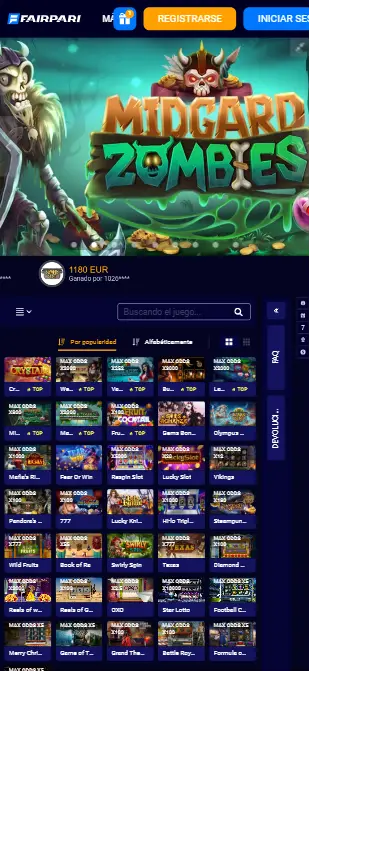This screenshot has width=392, height=850.
Task: Select the second banner carousel dot
Action: click(x=94, y=245)
